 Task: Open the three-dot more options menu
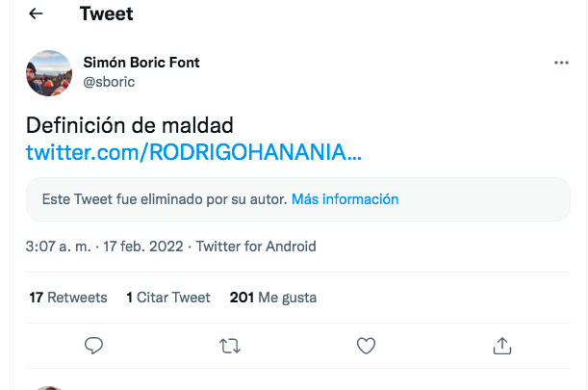(x=562, y=63)
